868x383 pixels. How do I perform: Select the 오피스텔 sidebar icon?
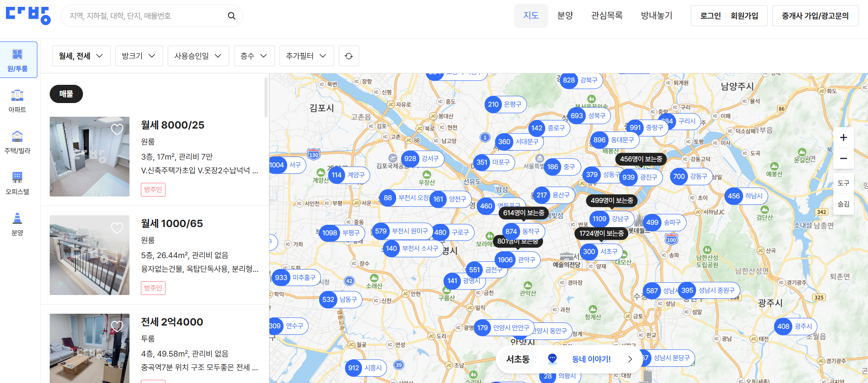click(17, 183)
